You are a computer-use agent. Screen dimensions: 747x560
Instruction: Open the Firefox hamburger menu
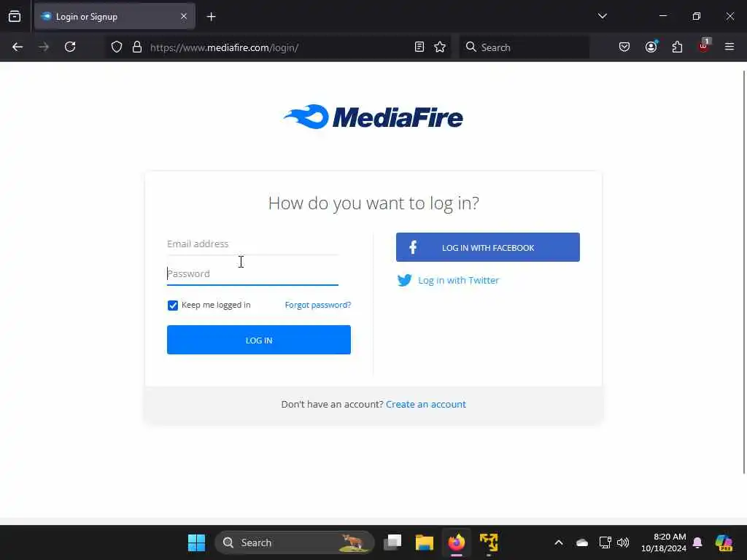pyautogui.click(x=729, y=47)
